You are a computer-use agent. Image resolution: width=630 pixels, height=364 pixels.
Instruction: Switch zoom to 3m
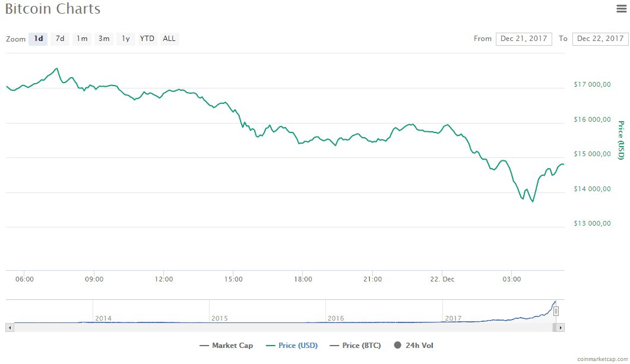[104, 39]
